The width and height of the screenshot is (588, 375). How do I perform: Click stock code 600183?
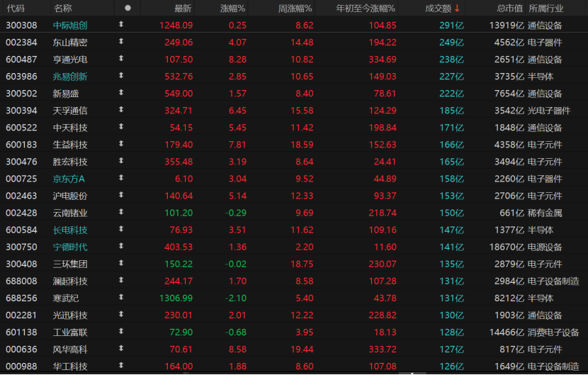[x=21, y=145]
